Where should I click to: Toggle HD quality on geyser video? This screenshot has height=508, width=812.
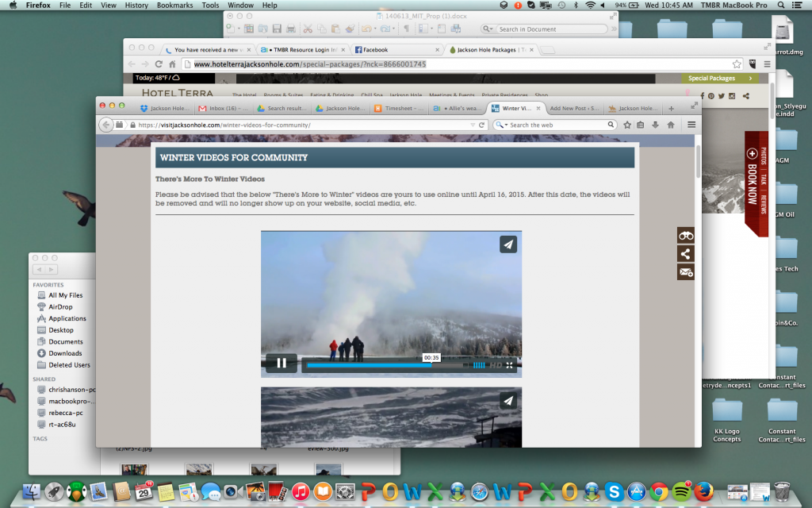[496, 365]
